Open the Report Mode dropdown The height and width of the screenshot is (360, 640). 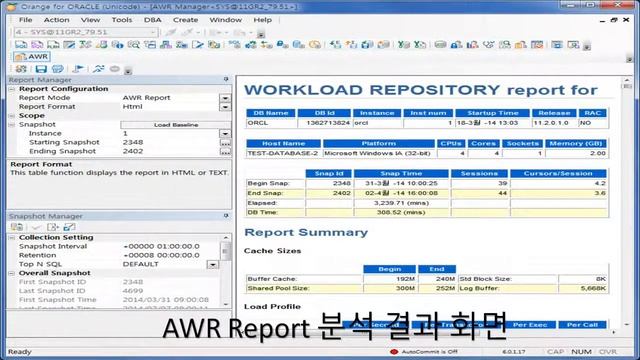(x=225, y=98)
